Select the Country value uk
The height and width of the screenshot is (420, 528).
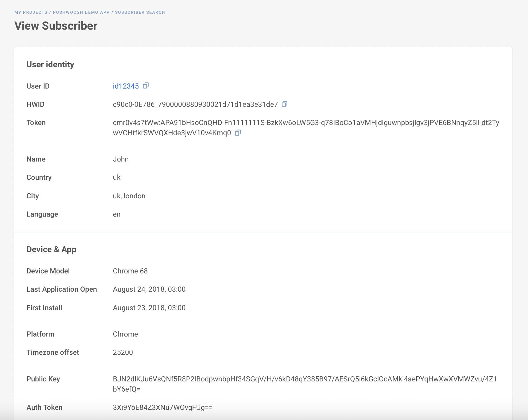pyautogui.click(x=117, y=177)
